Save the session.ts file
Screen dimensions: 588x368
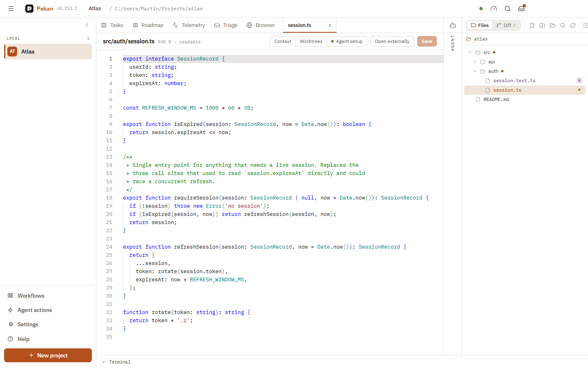pos(427,41)
